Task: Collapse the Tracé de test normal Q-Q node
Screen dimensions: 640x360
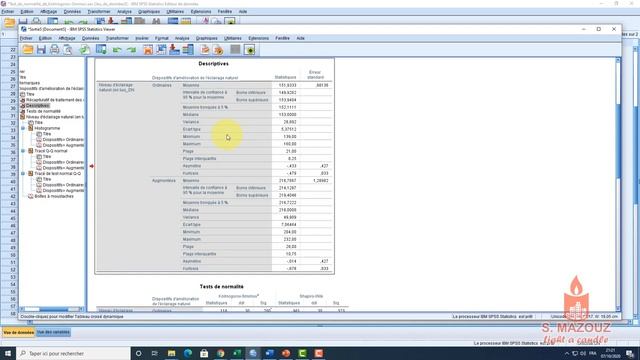Action: tap(23, 173)
